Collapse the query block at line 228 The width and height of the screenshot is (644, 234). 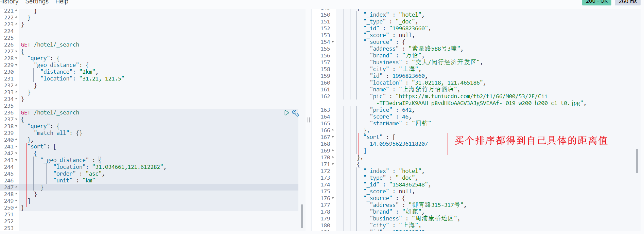pyautogui.click(x=16, y=58)
